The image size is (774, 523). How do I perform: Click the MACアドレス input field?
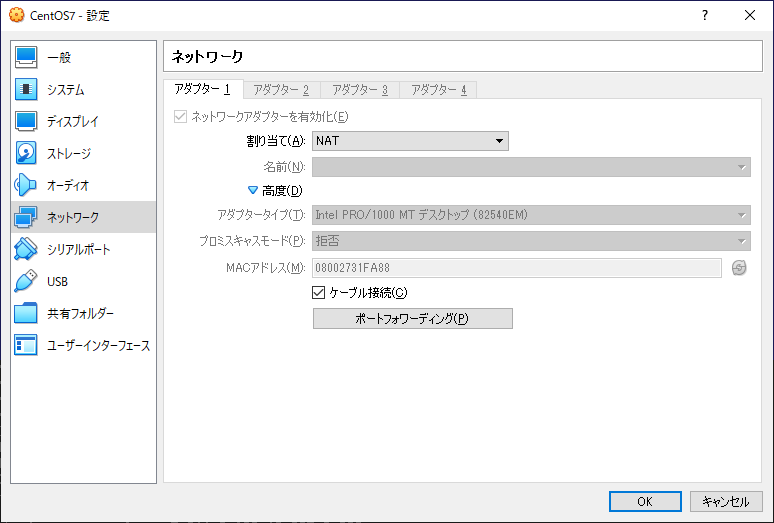point(516,268)
